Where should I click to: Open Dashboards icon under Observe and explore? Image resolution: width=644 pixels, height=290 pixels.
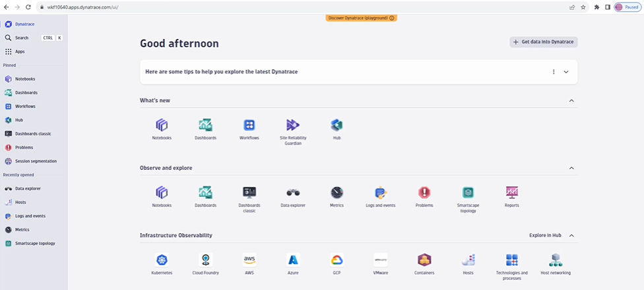(x=205, y=192)
